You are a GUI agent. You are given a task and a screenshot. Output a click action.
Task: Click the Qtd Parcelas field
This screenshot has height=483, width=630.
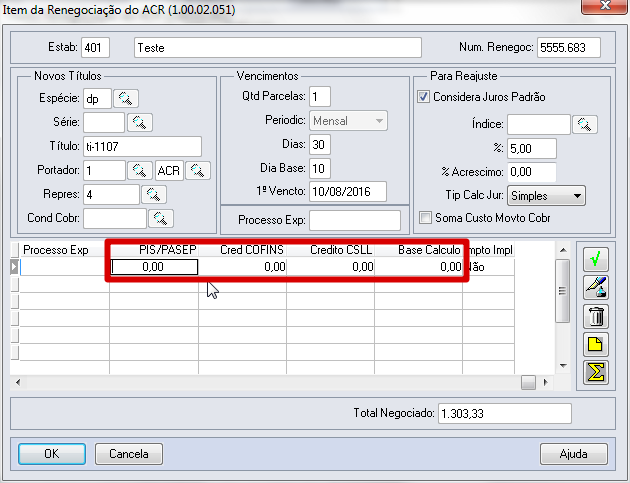pyautogui.click(x=320, y=96)
